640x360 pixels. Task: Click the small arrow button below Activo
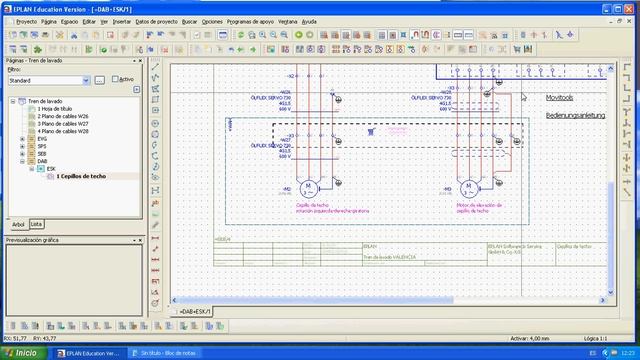136,89
